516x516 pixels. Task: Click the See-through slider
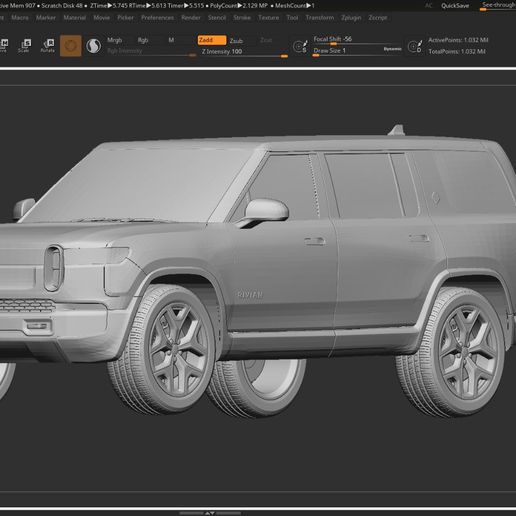[498, 6]
